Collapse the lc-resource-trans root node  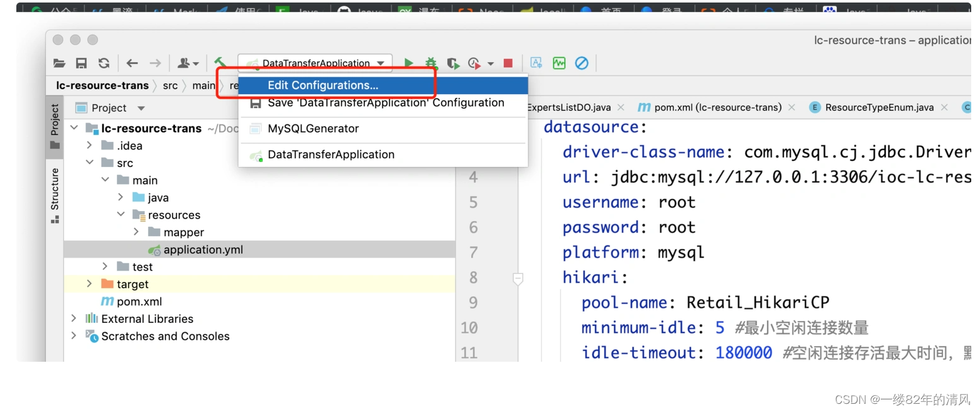(x=74, y=128)
